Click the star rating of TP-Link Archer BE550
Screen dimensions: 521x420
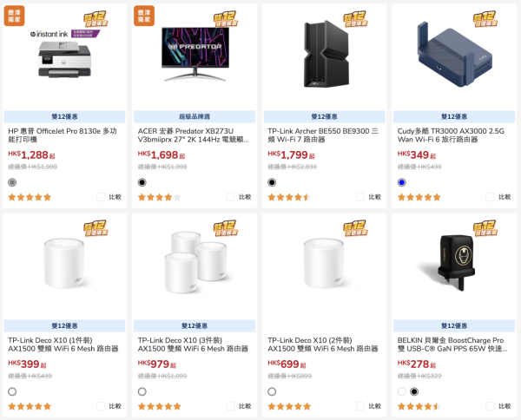(x=289, y=197)
